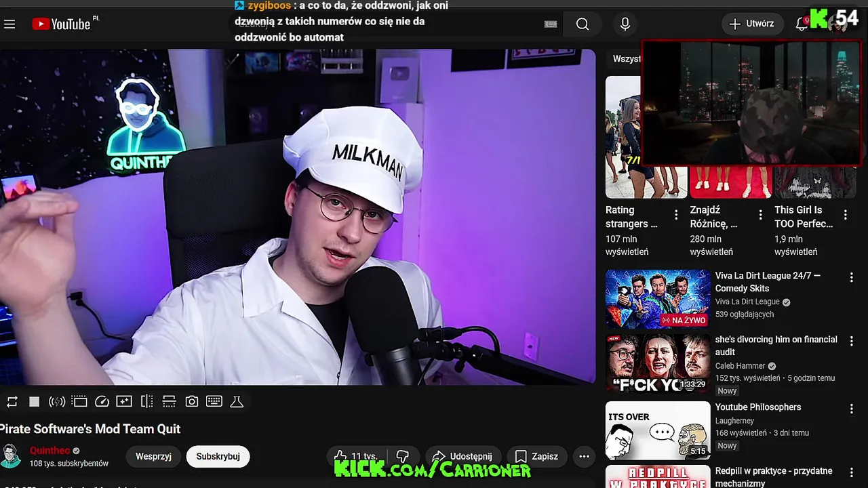
Task: Open the YouTube hamburger guide menu
Action: tap(9, 24)
